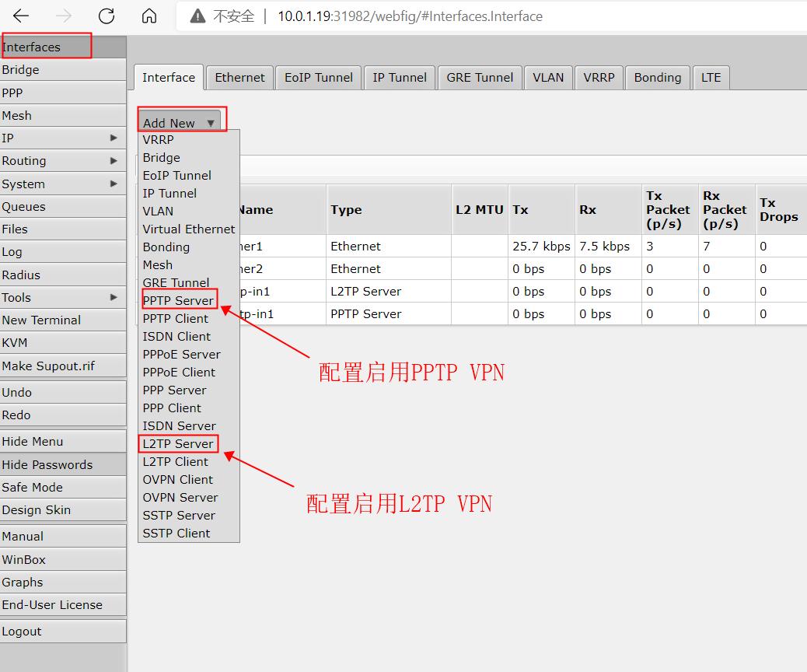
Task: Open the VLAN tab
Action: [548, 77]
